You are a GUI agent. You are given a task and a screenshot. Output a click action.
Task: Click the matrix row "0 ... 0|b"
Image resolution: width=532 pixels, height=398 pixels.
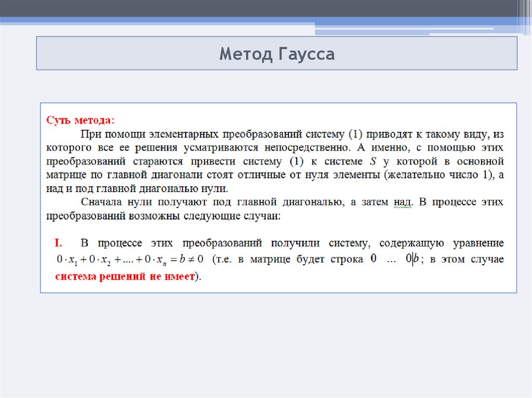[x=395, y=259]
